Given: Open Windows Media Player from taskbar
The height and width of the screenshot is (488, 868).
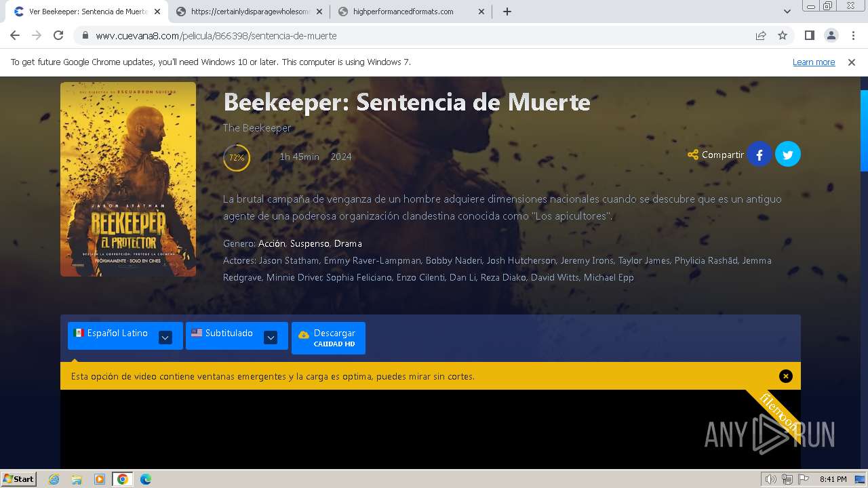Looking at the screenshot, I should (x=100, y=479).
